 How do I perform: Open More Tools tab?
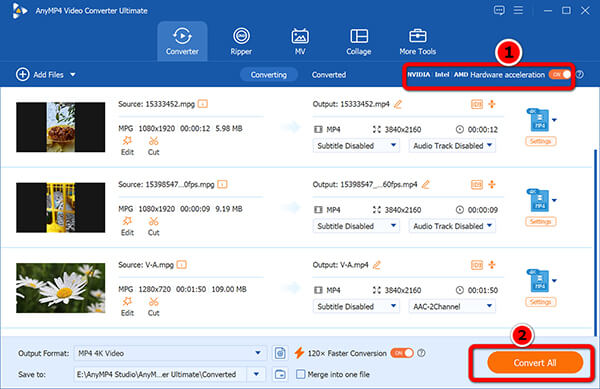(x=417, y=41)
